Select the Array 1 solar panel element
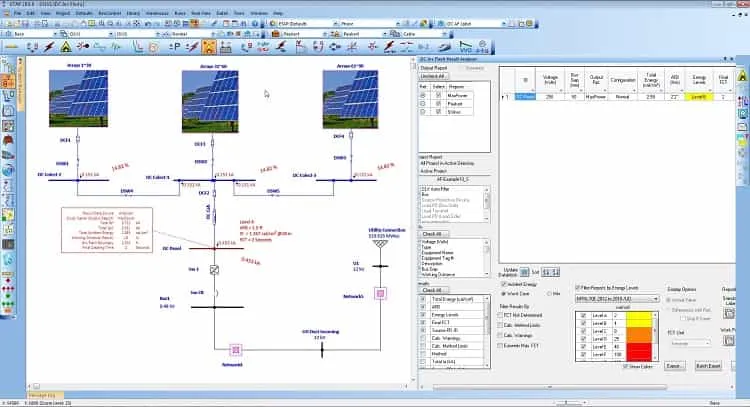750x407 pixels. (x=78, y=99)
